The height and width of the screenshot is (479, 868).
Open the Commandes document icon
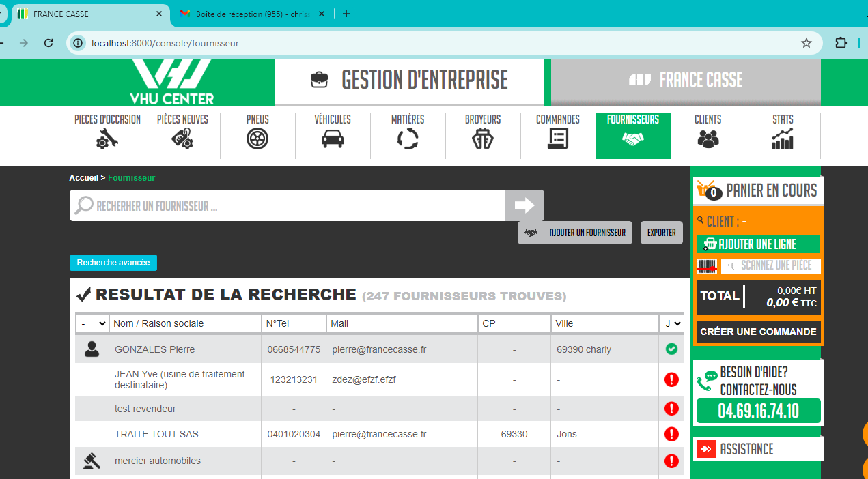coord(558,139)
